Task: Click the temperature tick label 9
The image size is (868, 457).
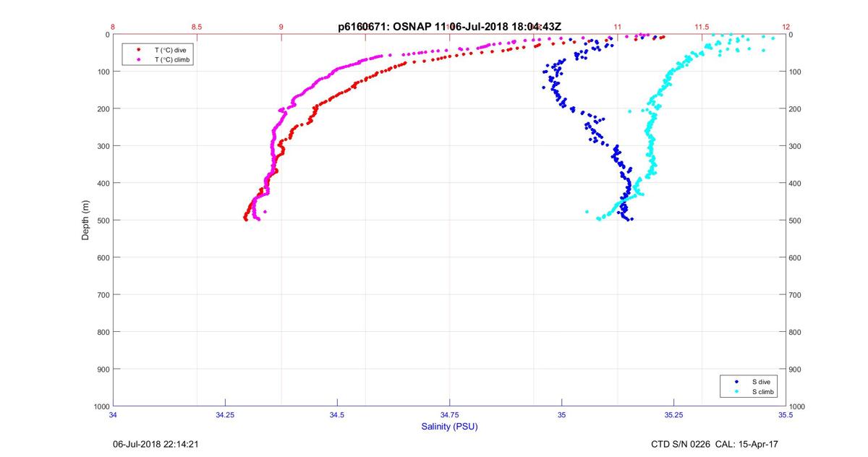Action: coord(281,27)
